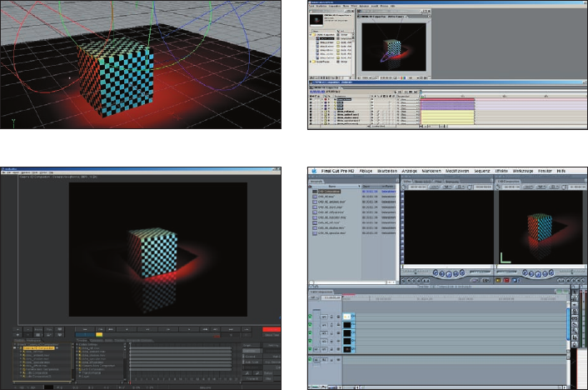Open the Ablage menu

(366, 171)
